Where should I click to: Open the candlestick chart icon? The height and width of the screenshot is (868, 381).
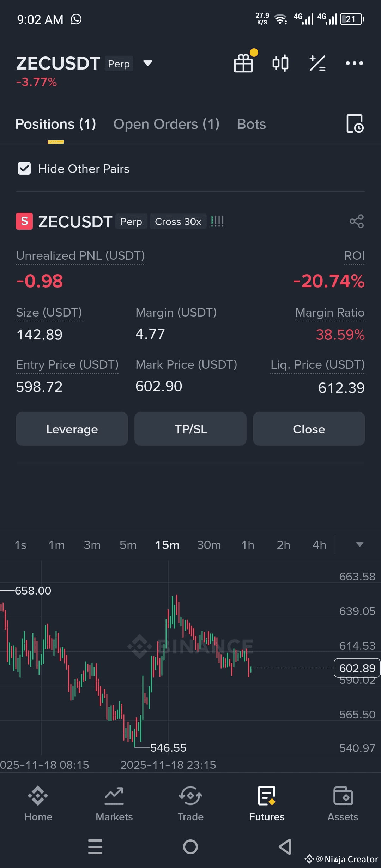point(280,64)
